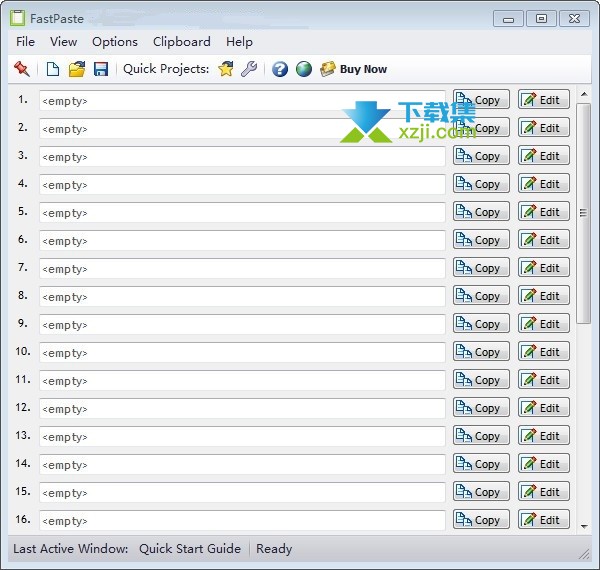The height and width of the screenshot is (570, 600).
Task: Click Quick Start Guide in status bar
Action: tap(190, 549)
